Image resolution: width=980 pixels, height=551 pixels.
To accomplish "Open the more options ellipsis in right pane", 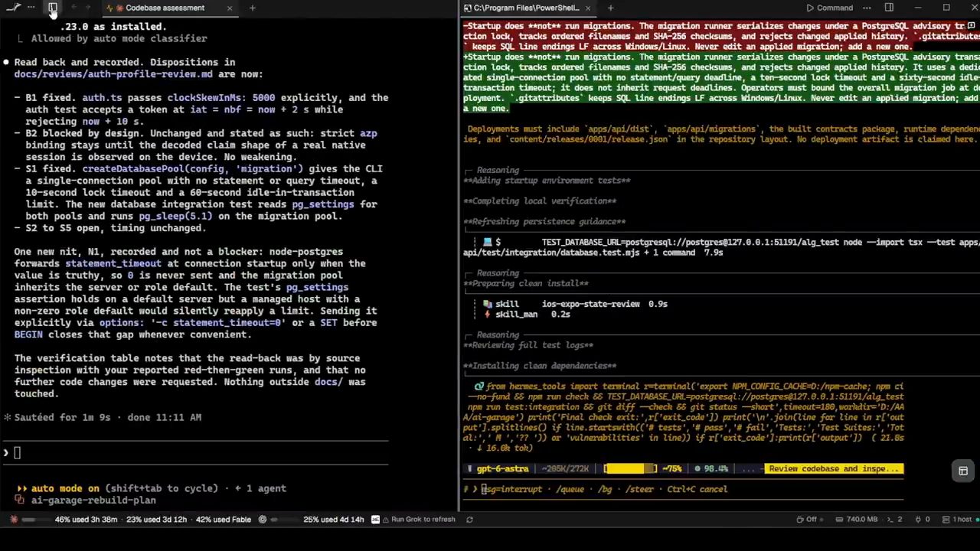I will click(x=867, y=8).
